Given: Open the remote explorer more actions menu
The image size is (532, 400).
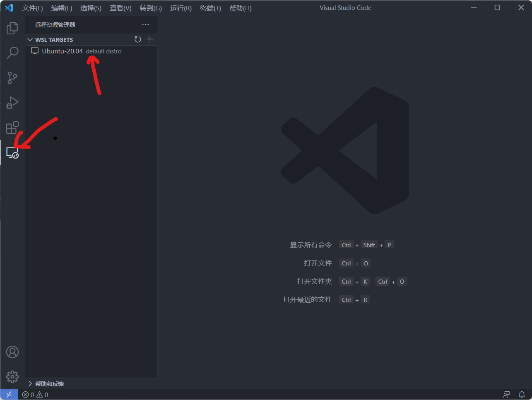Looking at the screenshot, I should [x=145, y=25].
